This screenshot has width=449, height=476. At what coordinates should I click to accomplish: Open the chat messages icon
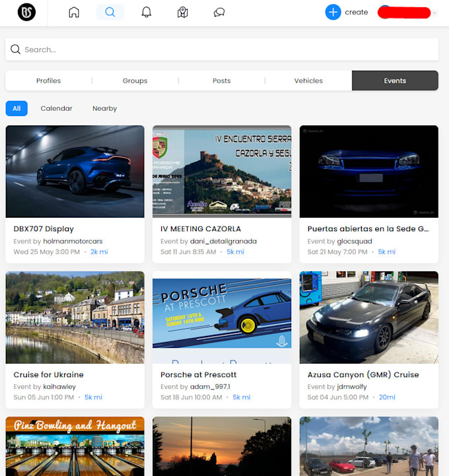pyautogui.click(x=219, y=12)
